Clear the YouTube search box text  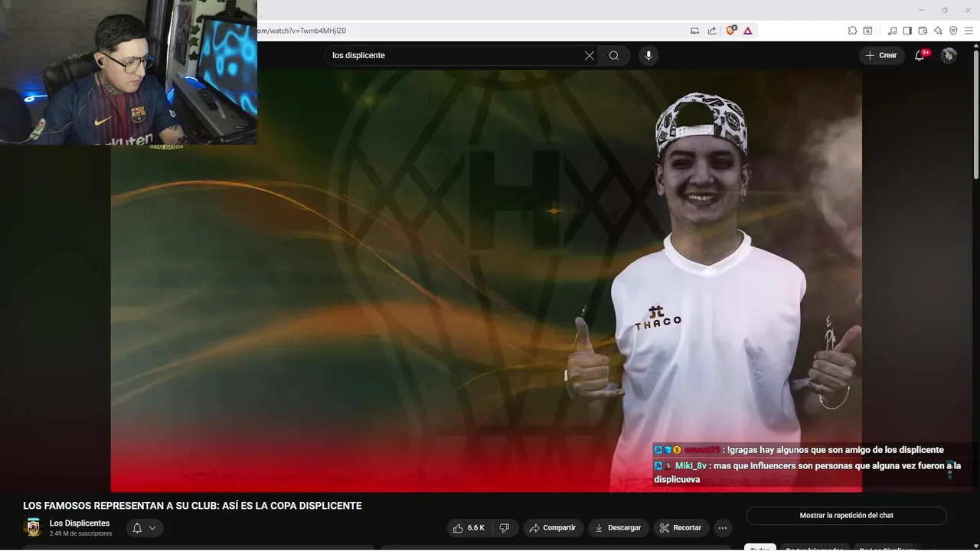point(590,55)
